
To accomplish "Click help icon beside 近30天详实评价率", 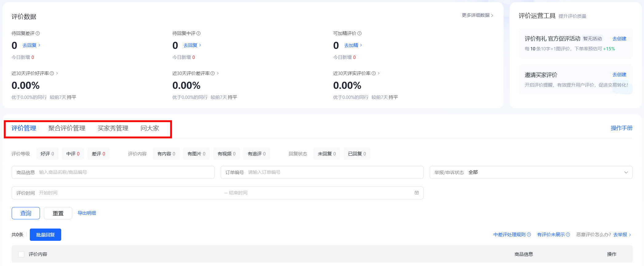I will tap(374, 73).
